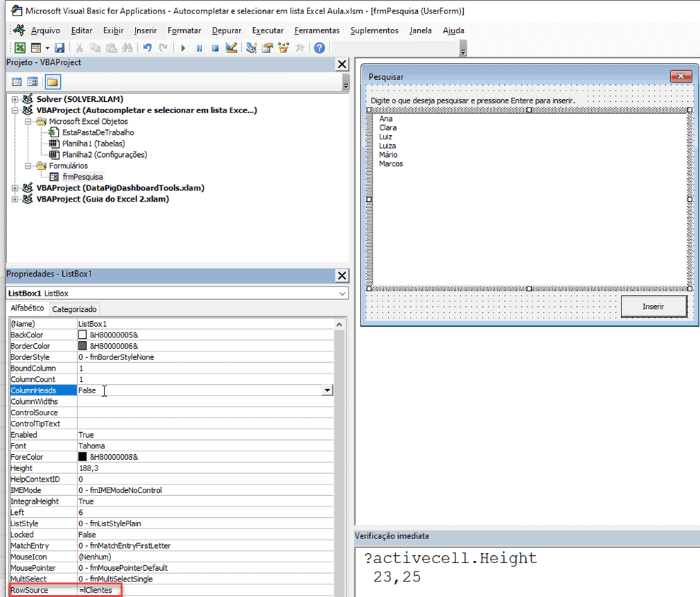The height and width of the screenshot is (597, 700).
Task: Click the blue Help question mark icon
Action: pyautogui.click(x=320, y=48)
